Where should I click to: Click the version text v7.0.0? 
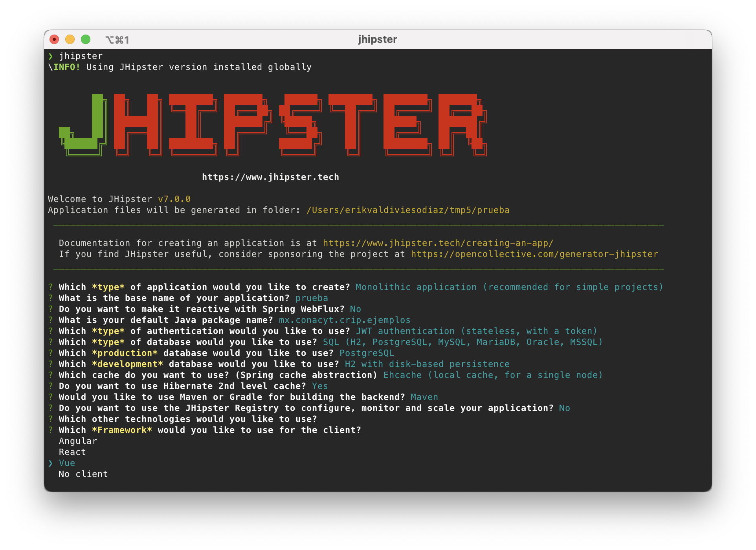point(174,199)
